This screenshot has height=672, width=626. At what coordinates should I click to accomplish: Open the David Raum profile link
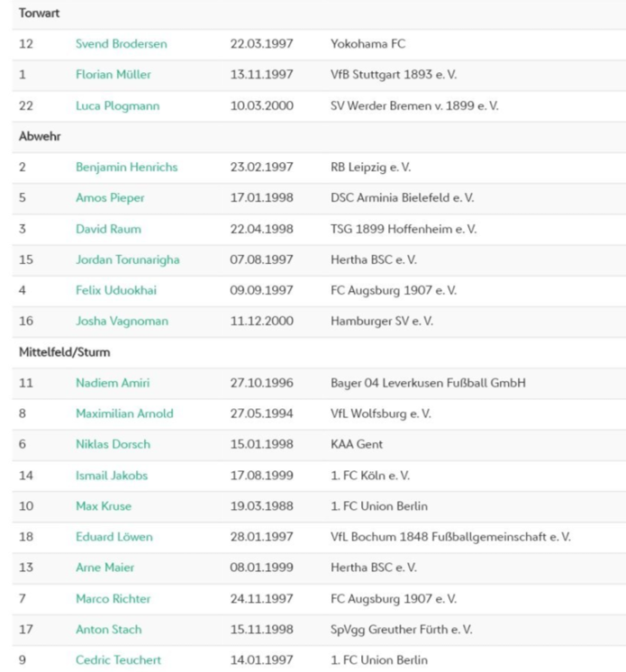108,229
